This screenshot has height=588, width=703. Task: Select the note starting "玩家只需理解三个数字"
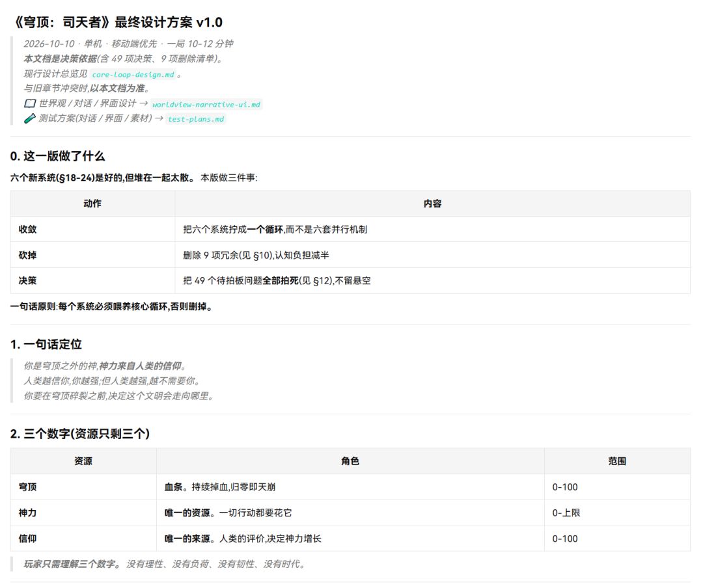pyautogui.click(x=165, y=564)
